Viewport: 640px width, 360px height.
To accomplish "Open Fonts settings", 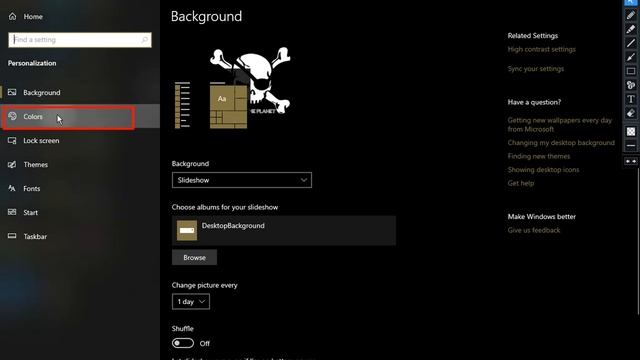I will [80, 189].
